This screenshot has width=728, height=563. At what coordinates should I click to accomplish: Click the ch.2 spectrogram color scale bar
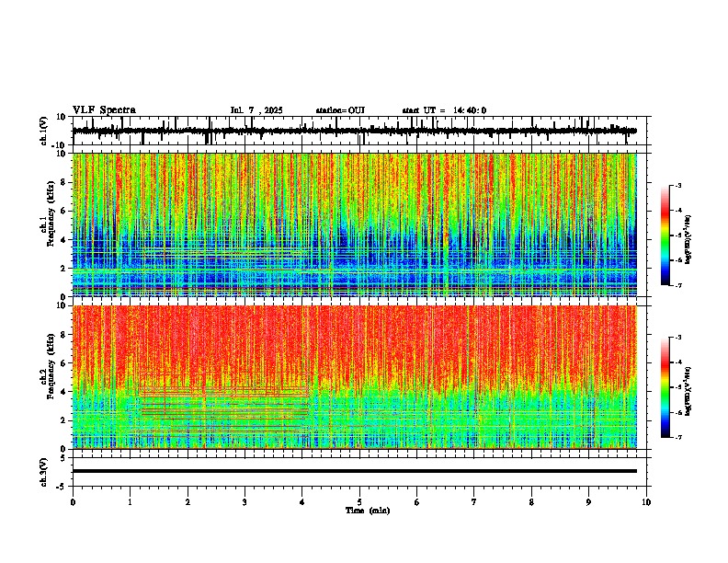[665, 387]
